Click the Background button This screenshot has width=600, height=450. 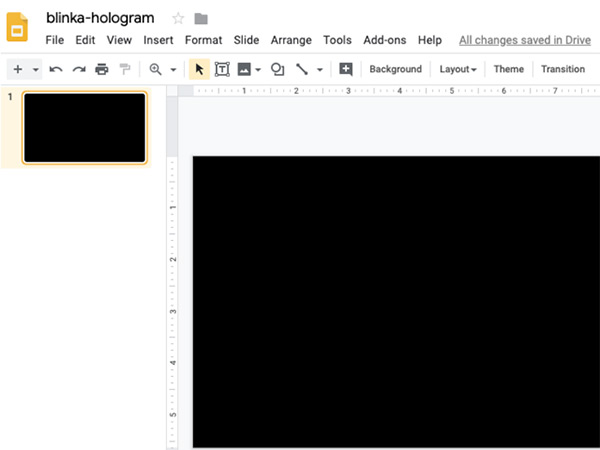[395, 69]
